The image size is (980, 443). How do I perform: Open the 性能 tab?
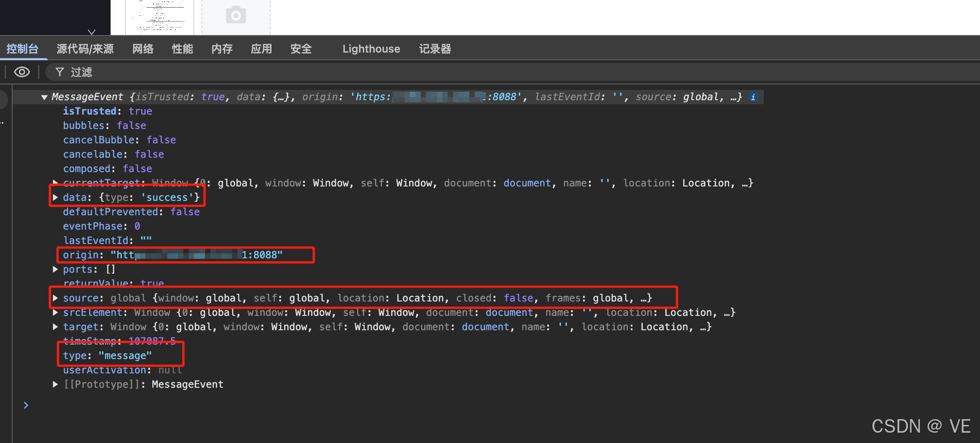(183, 49)
